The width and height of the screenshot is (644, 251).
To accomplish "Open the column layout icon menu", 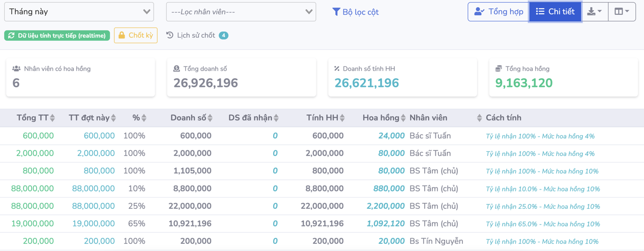I will coord(622,12).
